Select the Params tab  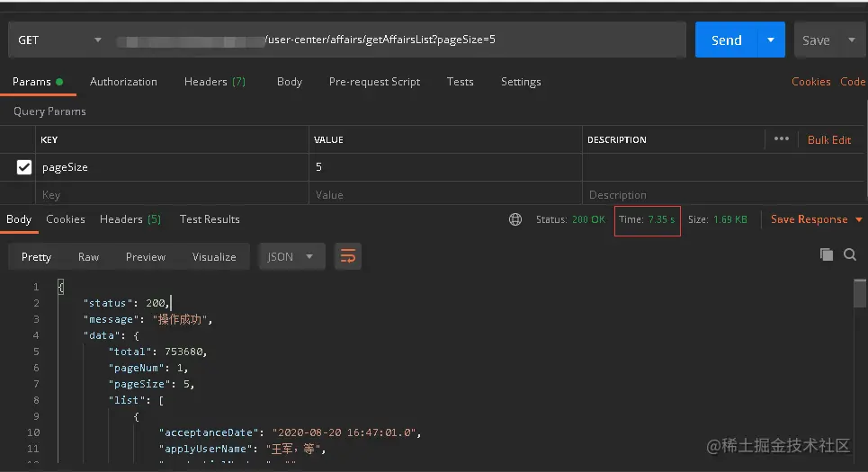(x=38, y=82)
